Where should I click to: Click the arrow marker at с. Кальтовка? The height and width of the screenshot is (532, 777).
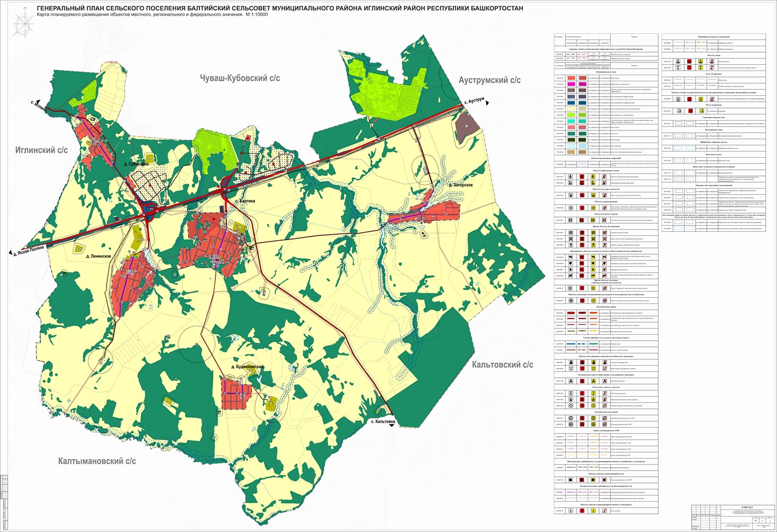392,426
